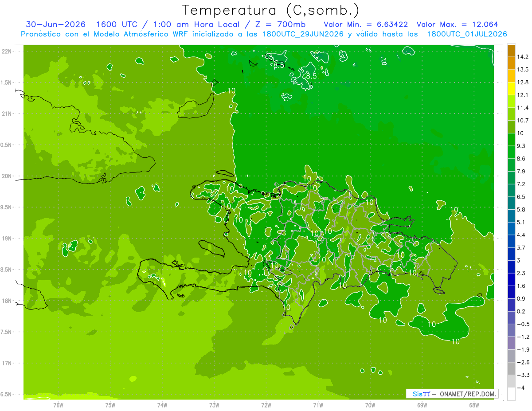Click the "72W" longitude axis label
The height and width of the screenshot is (411, 532).
tap(266, 405)
